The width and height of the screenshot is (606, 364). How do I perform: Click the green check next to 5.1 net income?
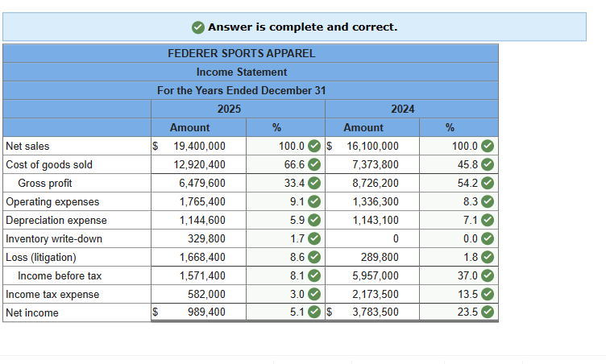click(314, 312)
